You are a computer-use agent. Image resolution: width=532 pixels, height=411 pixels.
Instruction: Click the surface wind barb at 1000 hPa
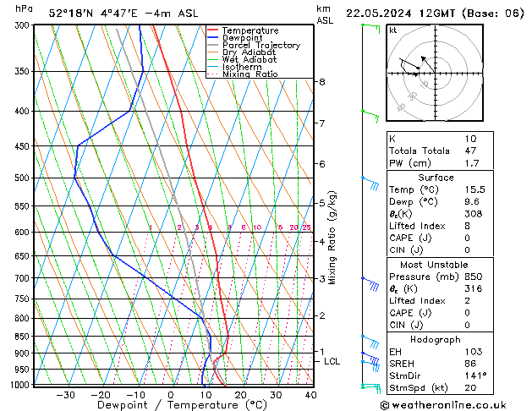(x=371, y=389)
